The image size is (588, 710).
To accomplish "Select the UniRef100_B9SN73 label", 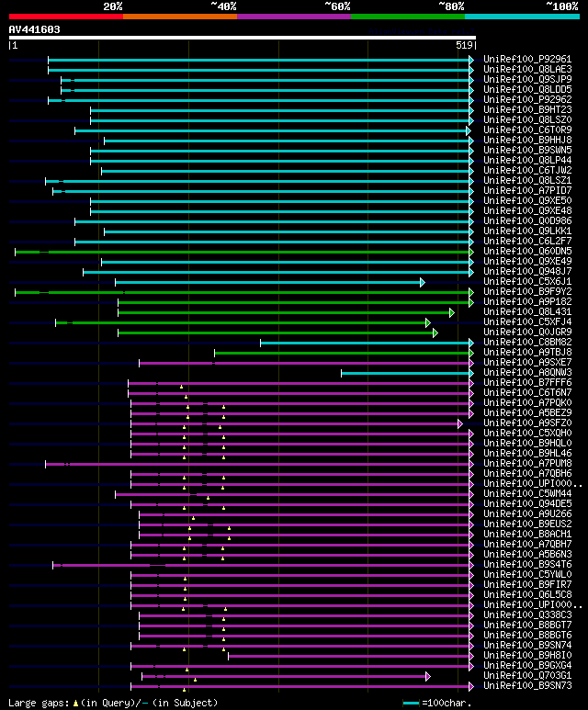I will (x=527, y=685).
